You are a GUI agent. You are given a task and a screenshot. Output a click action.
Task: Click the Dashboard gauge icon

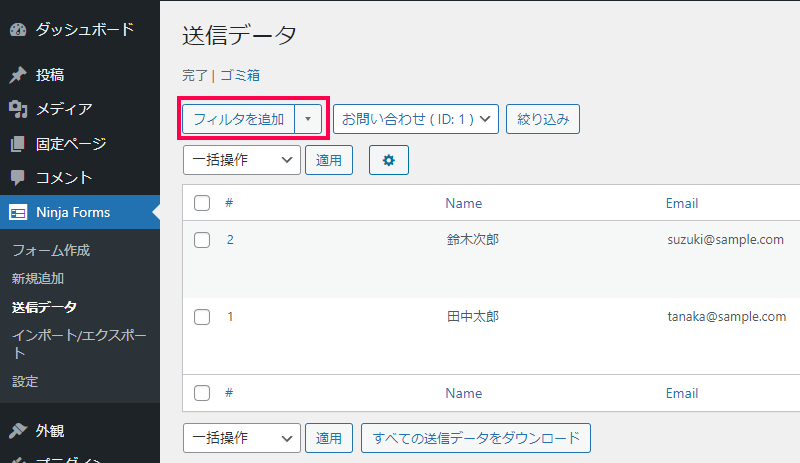pos(18,30)
